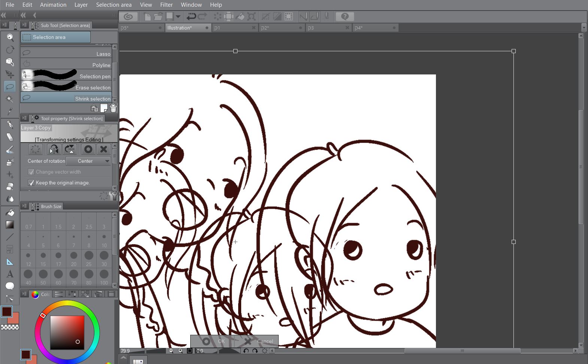
Task: Select the Gradient tool
Action: point(10,224)
